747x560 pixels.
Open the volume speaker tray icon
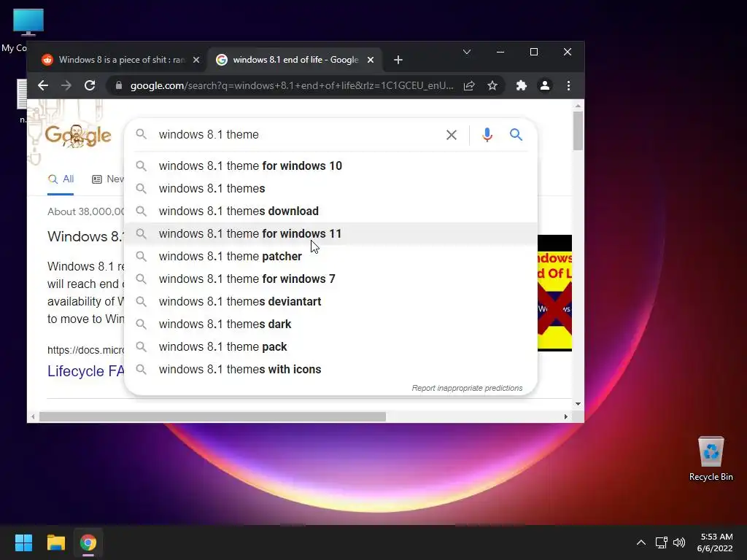(x=679, y=542)
